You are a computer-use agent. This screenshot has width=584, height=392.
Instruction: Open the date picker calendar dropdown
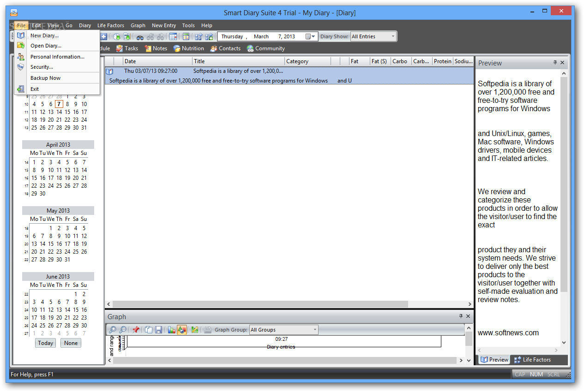[x=311, y=36]
